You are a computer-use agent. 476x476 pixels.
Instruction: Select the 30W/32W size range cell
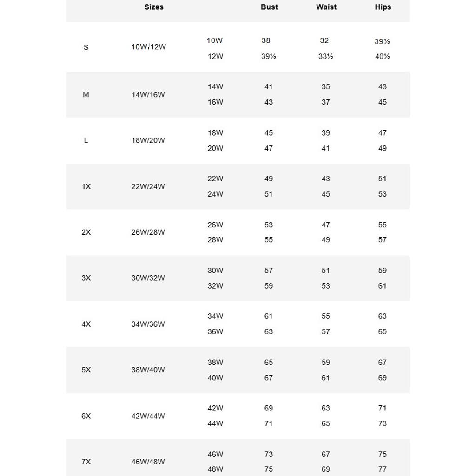tap(148, 278)
